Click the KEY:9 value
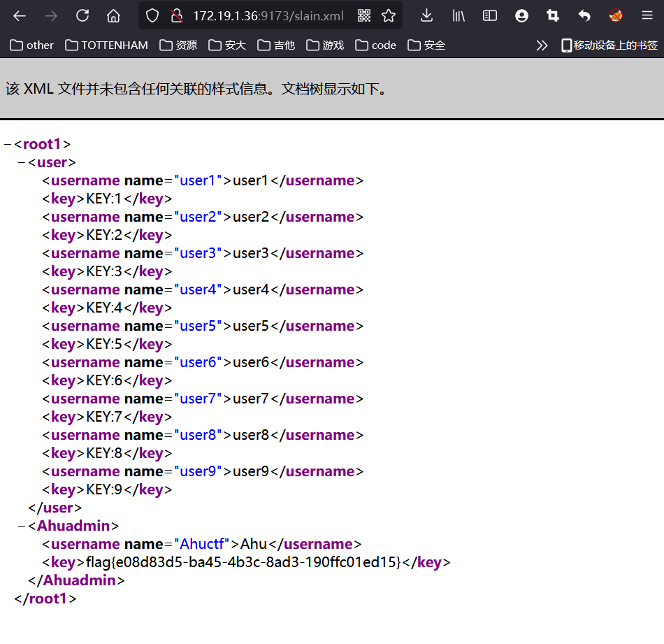Viewport: 664px width, 644px height. [x=104, y=489]
